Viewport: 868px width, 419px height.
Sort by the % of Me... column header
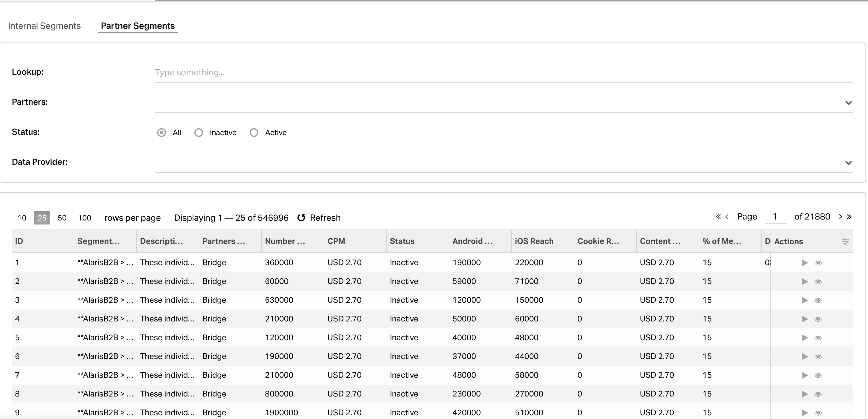pos(730,241)
